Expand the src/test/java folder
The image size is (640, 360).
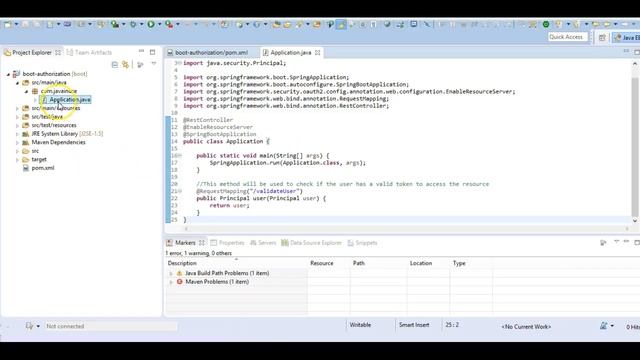(x=17, y=117)
